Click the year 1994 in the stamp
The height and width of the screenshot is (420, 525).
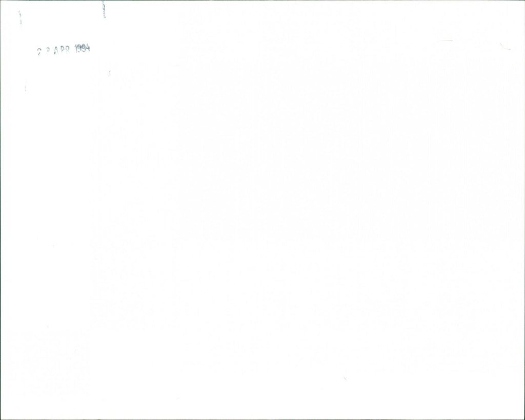83,49
